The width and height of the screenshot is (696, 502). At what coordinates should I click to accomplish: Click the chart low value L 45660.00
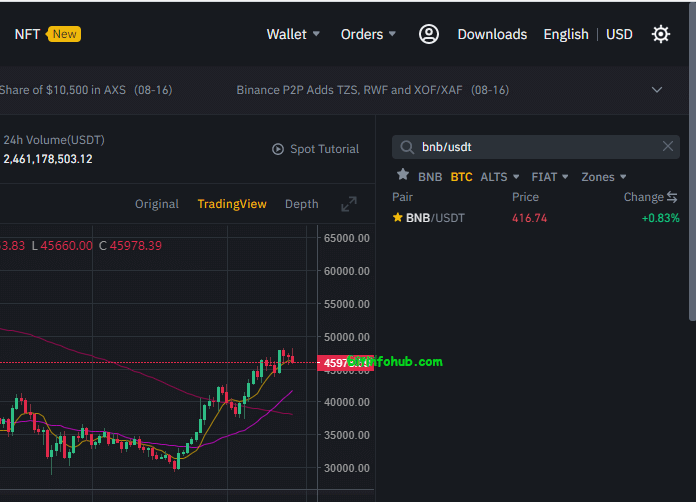62,245
